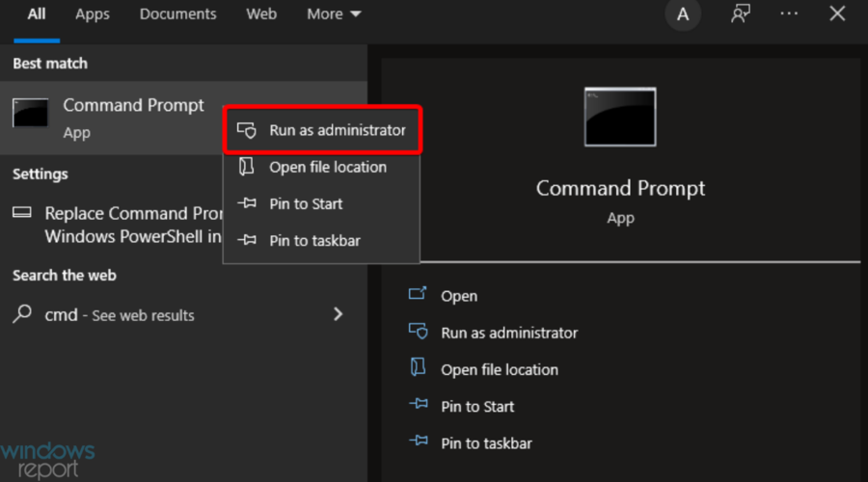Click Pin to taskbar in preview pane
The image size is (868, 482).
[x=486, y=443]
